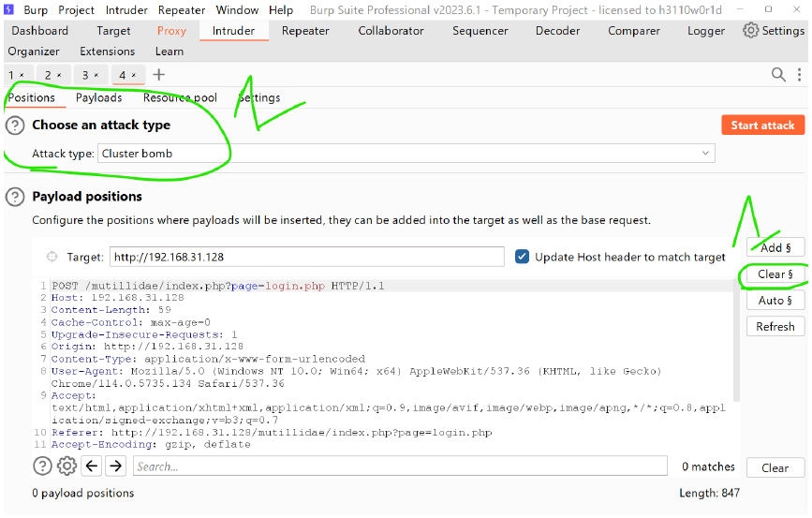Image resolution: width=812 pixels, height=518 pixels.
Task: Click the Add § button
Action: point(775,247)
